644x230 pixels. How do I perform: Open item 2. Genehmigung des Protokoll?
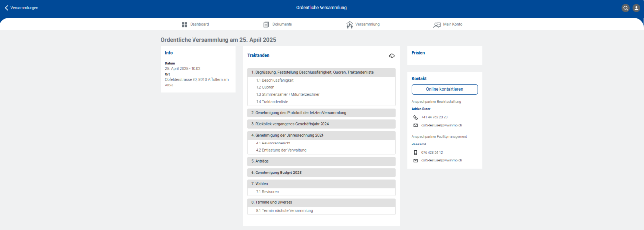click(x=322, y=113)
